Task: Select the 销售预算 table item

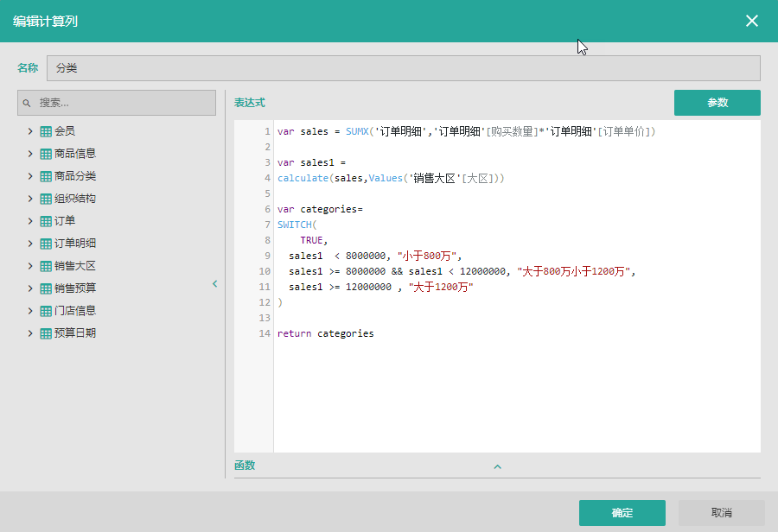Action: pos(75,288)
